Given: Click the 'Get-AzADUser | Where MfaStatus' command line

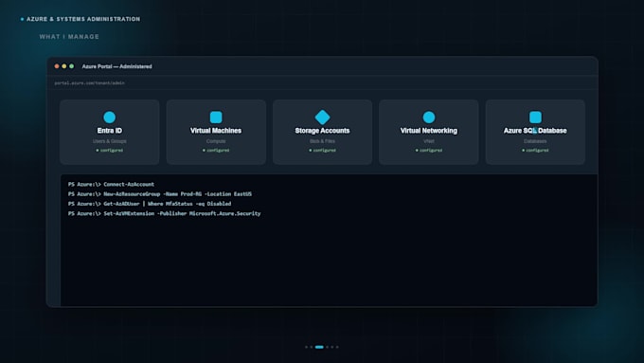Looking at the screenshot, I should [x=150, y=204].
